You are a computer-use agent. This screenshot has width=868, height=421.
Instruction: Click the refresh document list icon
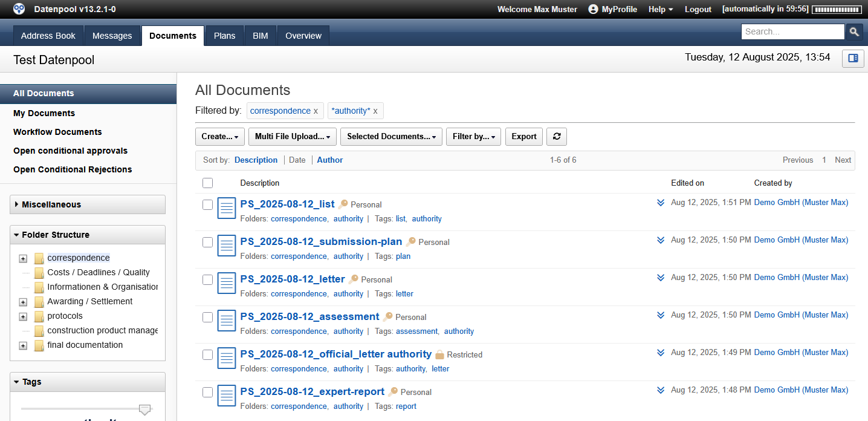point(556,137)
